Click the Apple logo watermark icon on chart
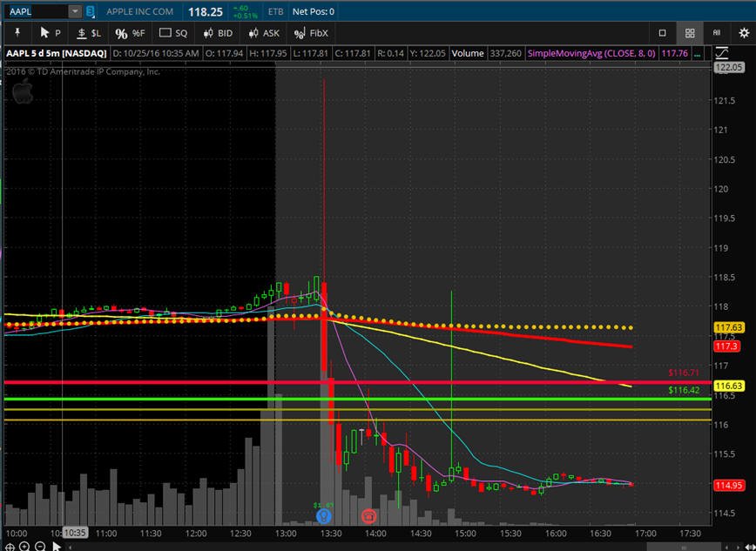Screen dimensions: 756x551 tap(22, 91)
